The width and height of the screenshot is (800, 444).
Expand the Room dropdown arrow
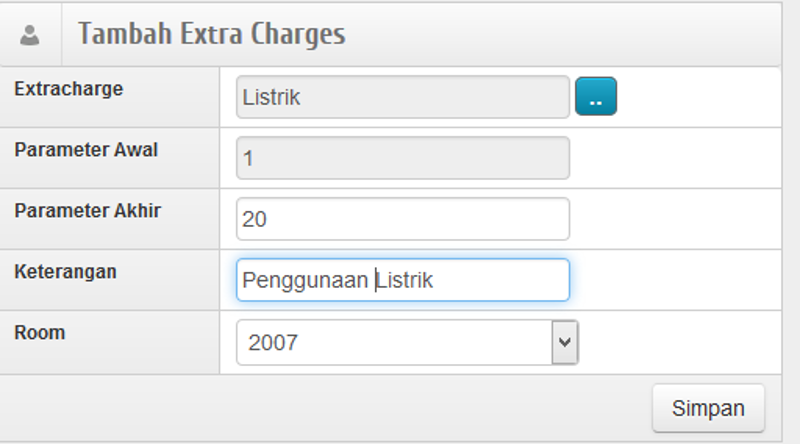coord(565,342)
